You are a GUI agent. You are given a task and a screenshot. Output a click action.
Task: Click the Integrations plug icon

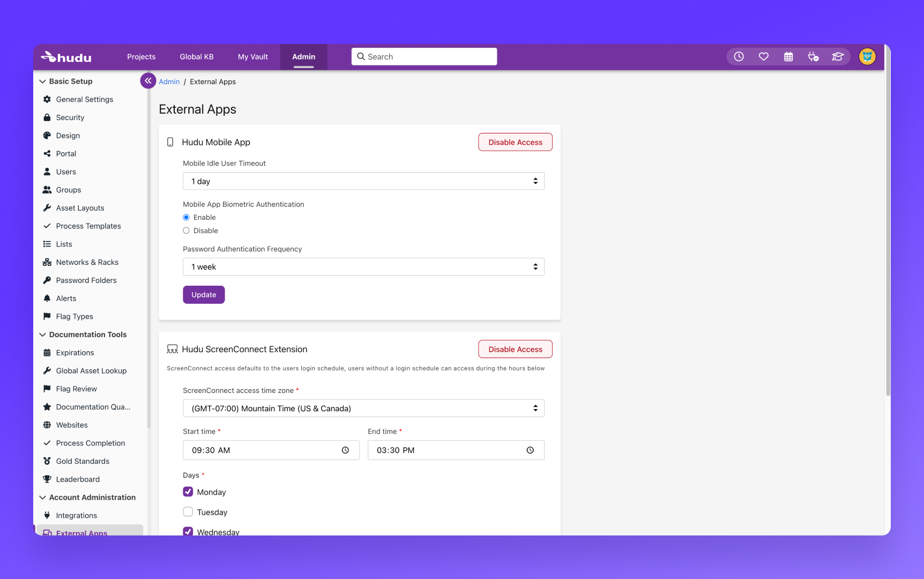(47, 516)
